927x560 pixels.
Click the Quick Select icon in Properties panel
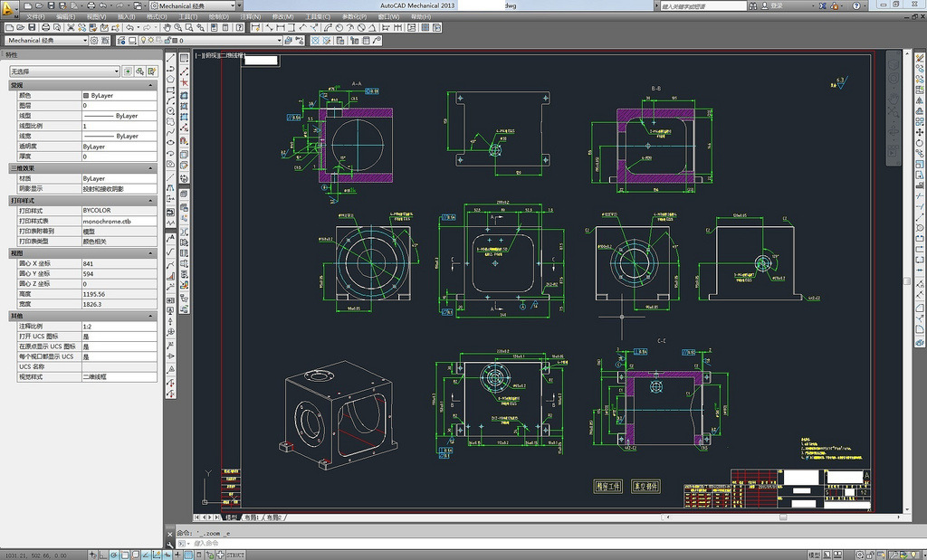(151, 71)
